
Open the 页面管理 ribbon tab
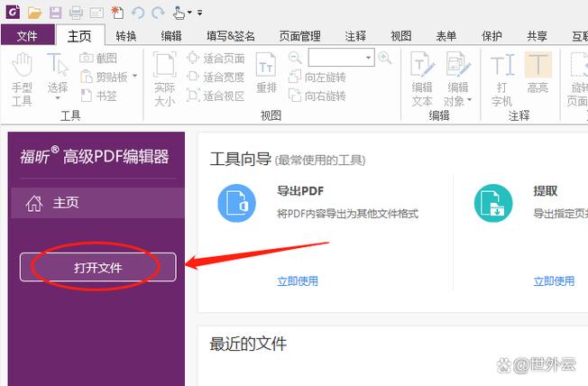tap(299, 36)
